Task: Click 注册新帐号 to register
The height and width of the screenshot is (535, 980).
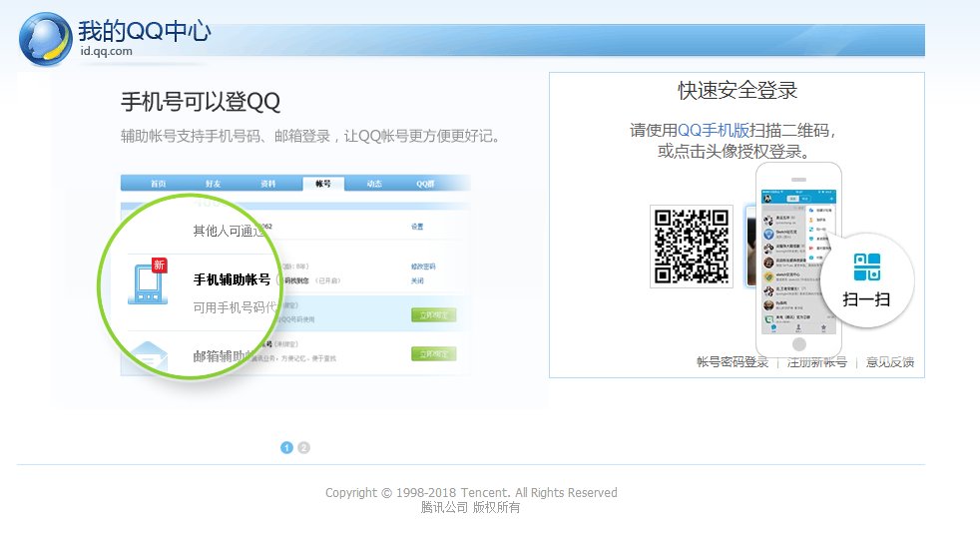Action: tap(816, 362)
